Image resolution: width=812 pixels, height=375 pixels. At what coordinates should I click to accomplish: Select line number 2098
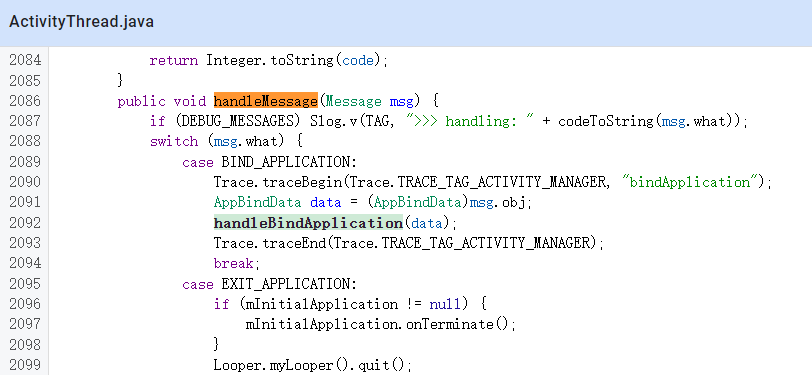(25, 345)
